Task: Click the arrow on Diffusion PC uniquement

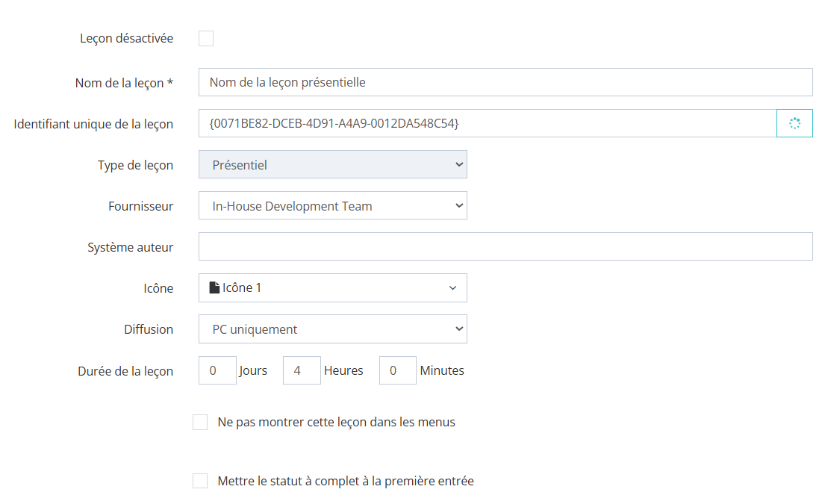Action: coord(458,329)
